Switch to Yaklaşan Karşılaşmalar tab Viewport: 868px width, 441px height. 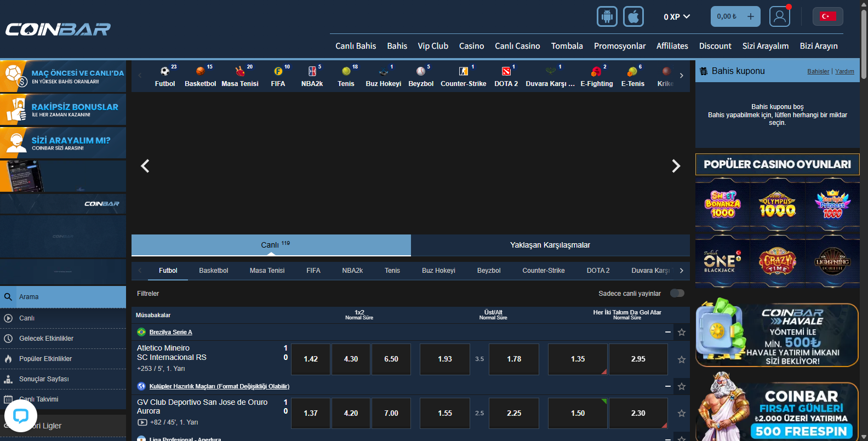pyautogui.click(x=550, y=245)
